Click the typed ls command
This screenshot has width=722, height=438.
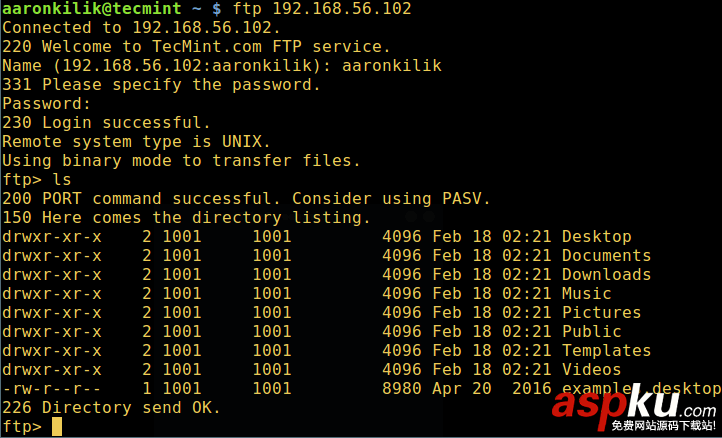(62, 180)
